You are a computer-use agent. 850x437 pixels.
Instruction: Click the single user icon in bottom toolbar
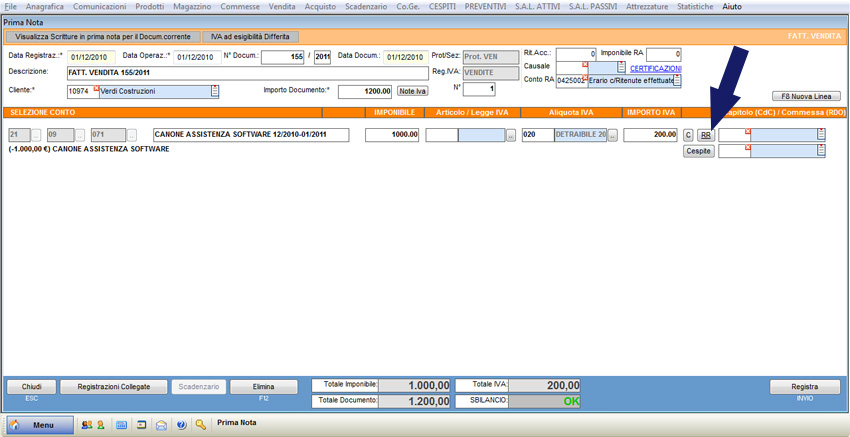pyautogui.click(x=100, y=424)
